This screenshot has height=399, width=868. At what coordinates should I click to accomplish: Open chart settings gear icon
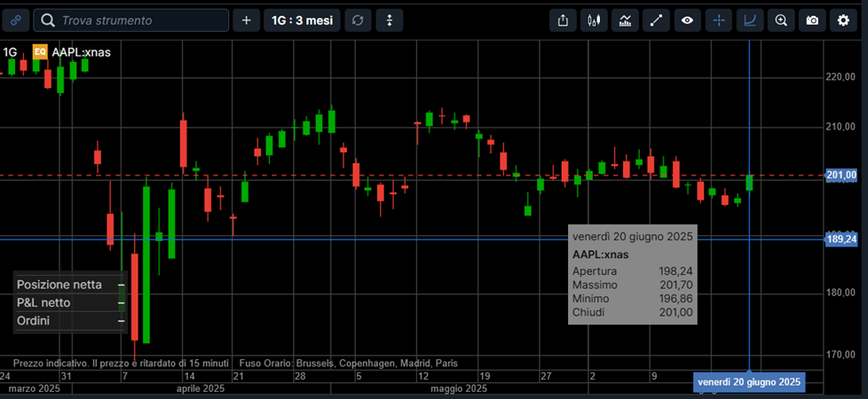point(843,20)
